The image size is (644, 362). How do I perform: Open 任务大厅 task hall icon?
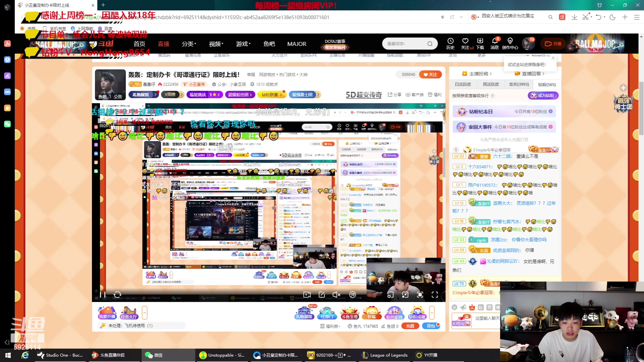pos(129,312)
